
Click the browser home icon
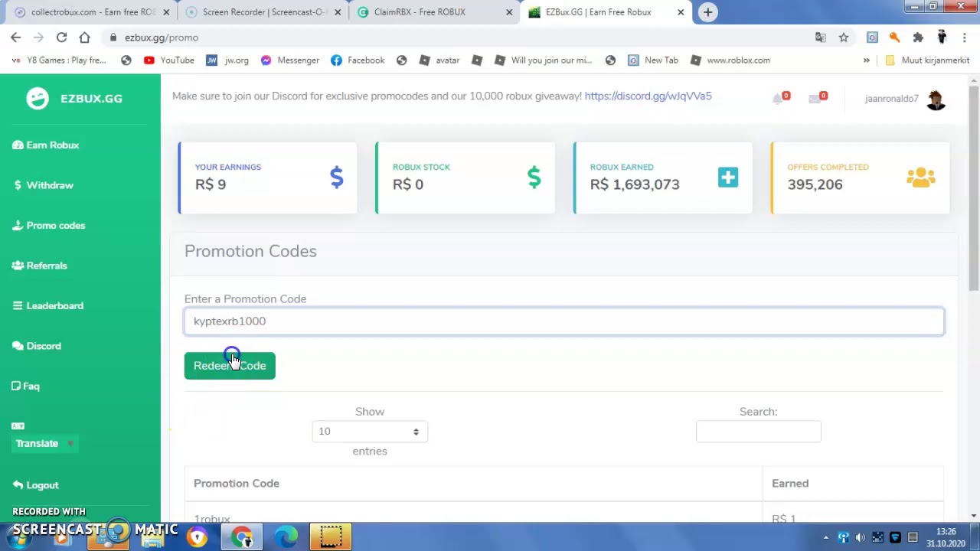(84, 37)
